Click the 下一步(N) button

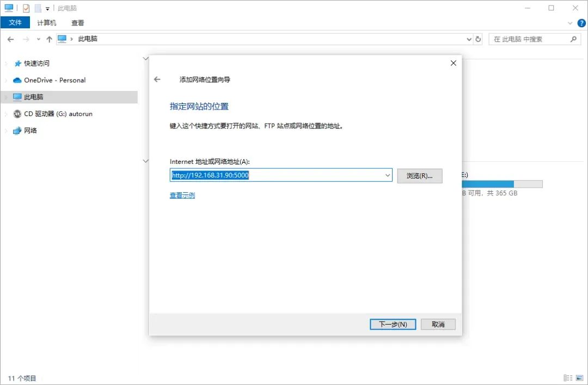coord(393,324)
